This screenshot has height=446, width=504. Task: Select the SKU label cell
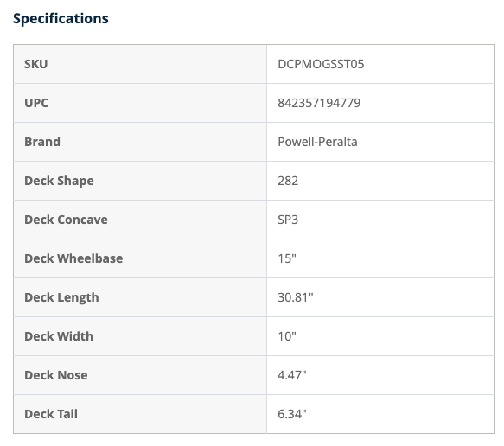tap(140, 64)
